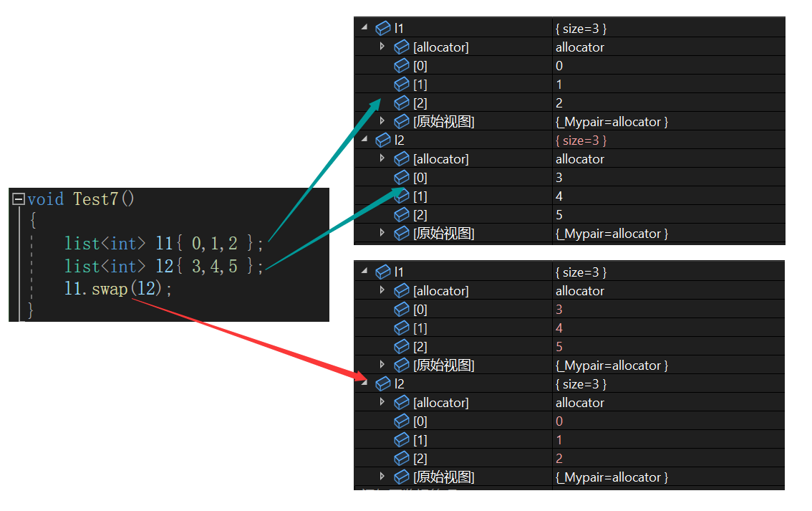The width and height of the screenshot is (812, 511).
Task: Select l2 [0] value 3 in upper panel
Action: pyautogui.click(x=559, y=178)
